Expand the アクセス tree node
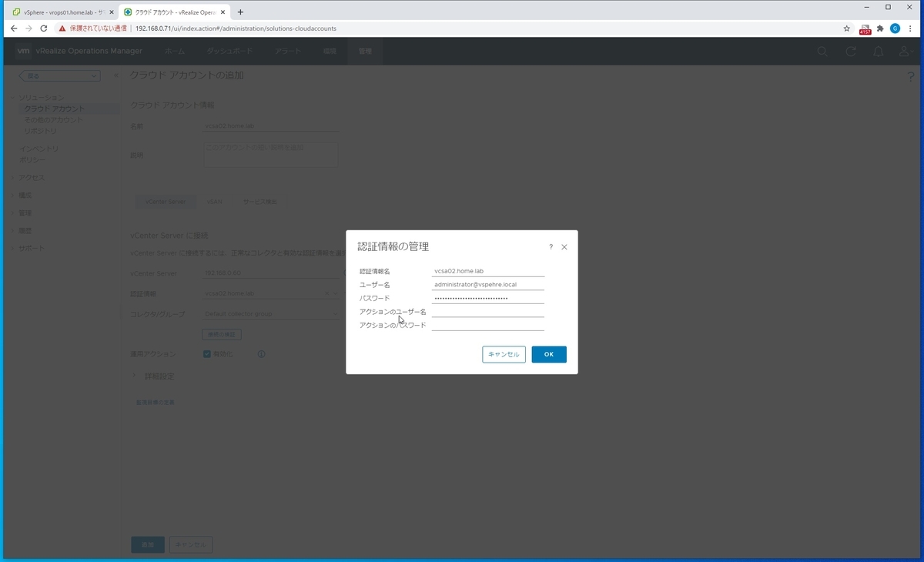924x562 pixels. (x=13, y=178)
